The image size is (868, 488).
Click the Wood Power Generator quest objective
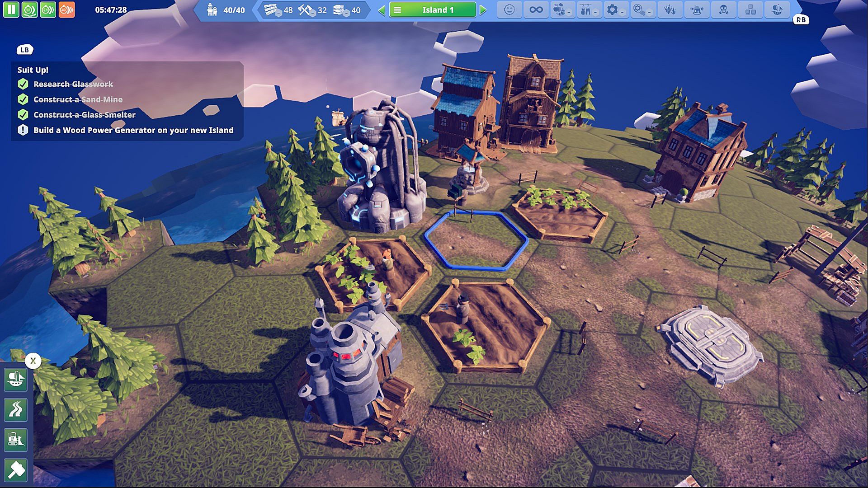(133, 130)
